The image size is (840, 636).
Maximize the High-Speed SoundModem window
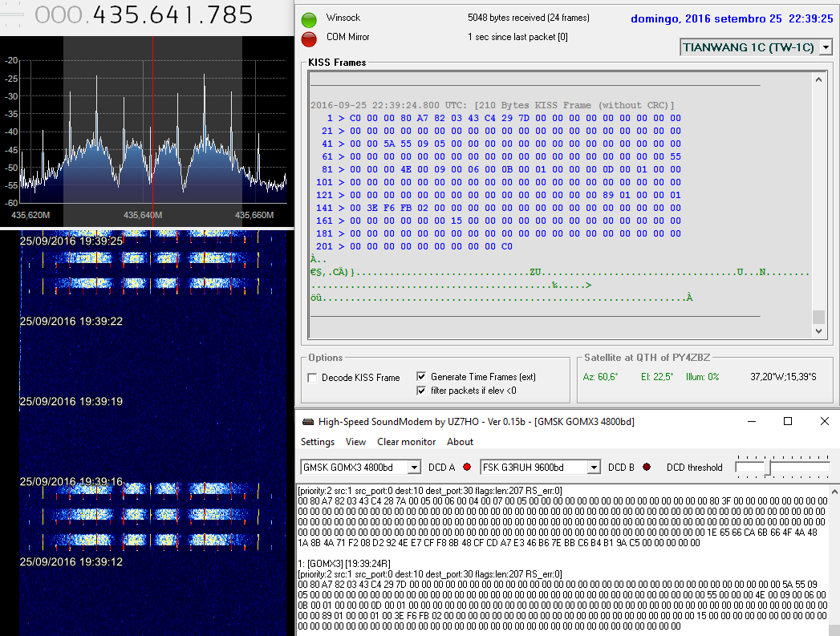(x=787, y=422)
